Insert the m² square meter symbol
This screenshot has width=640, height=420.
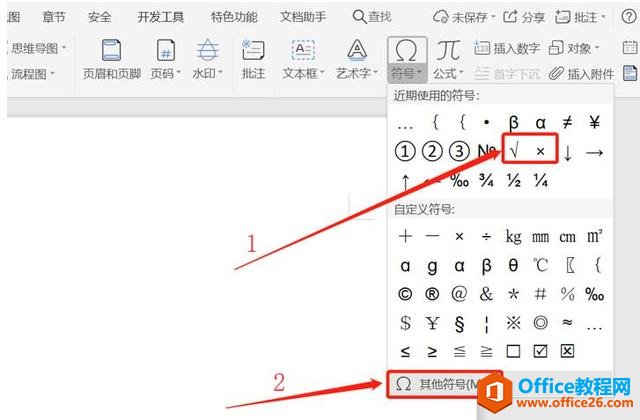click(594, 236)
